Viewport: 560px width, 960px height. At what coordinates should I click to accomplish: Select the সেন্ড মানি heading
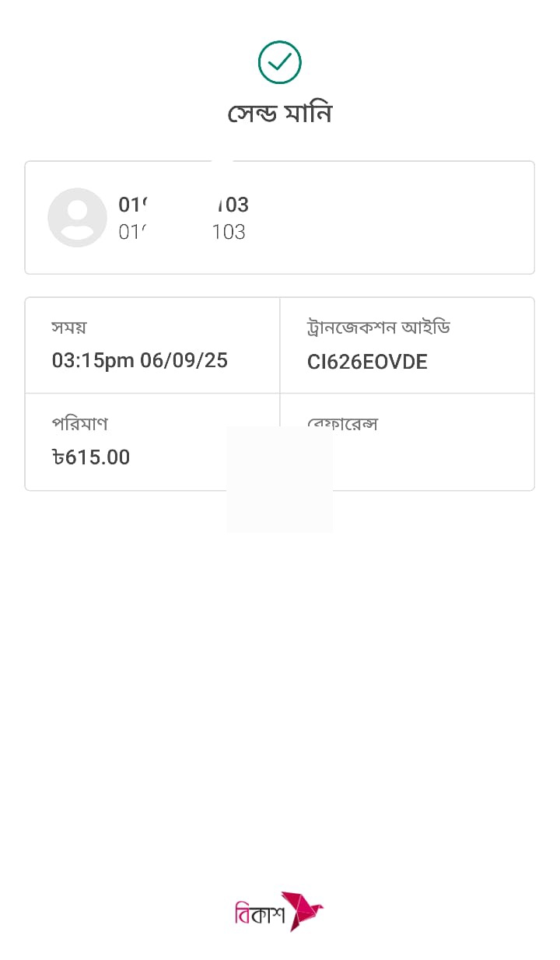pos(279,114)
